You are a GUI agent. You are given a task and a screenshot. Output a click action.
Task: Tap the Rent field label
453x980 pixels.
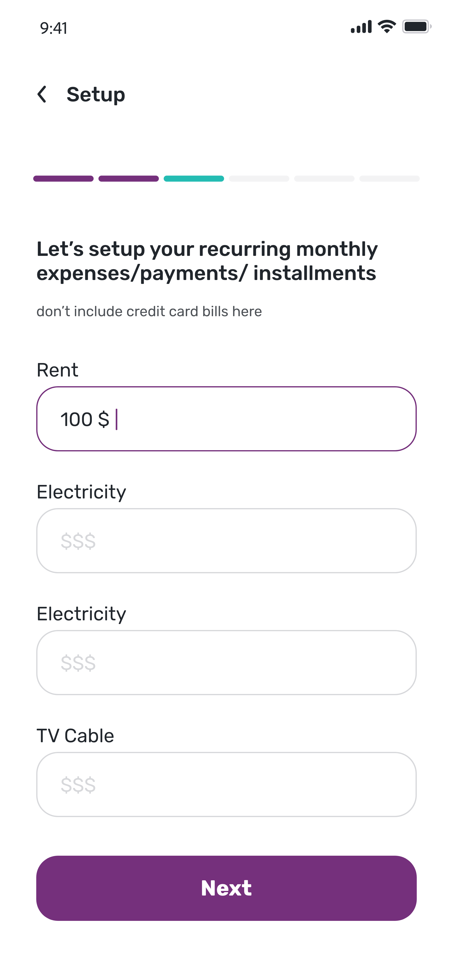58,370
